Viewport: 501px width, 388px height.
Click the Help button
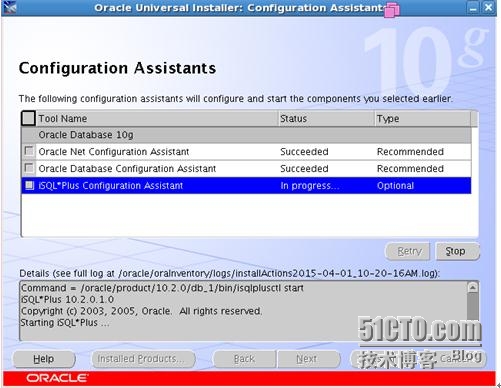pyautogui.click(x=44, y=359)
